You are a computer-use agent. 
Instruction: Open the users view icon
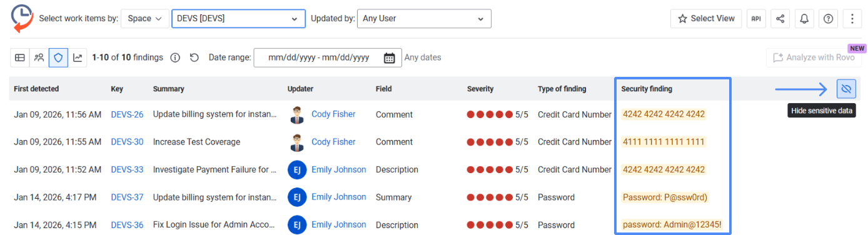point(39,57)
